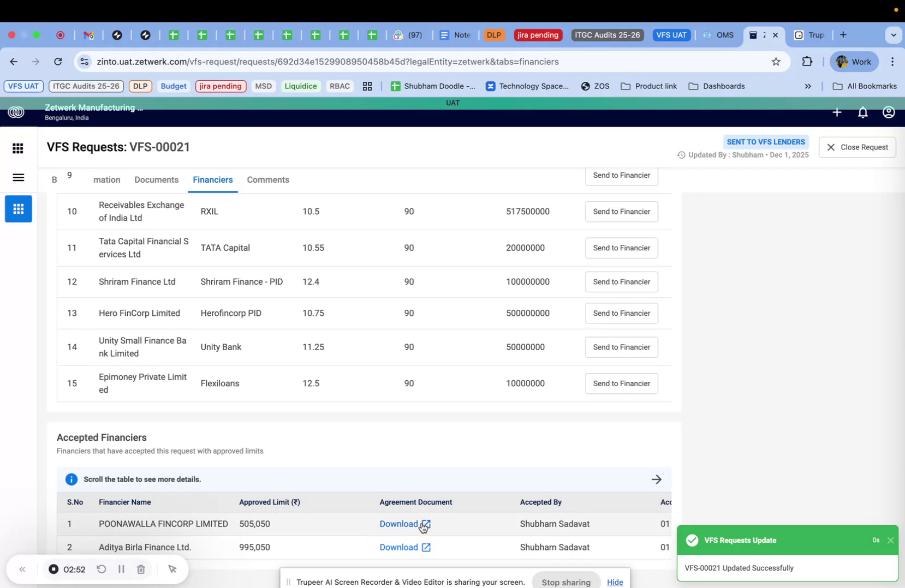Click the notifications bell in the Zetwerk header
Viewport: 905px width, 588px height.
tap(862, 112)
